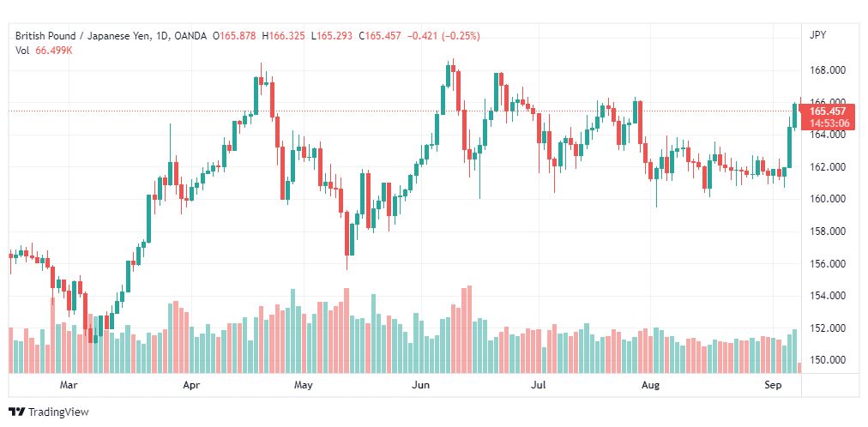Click the JPY currency label
This screenshot has height=427, width=868.
817,35
